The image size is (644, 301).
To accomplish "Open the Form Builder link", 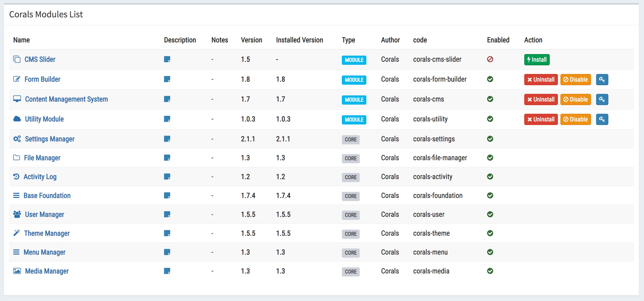I will (x=43, y=79).
